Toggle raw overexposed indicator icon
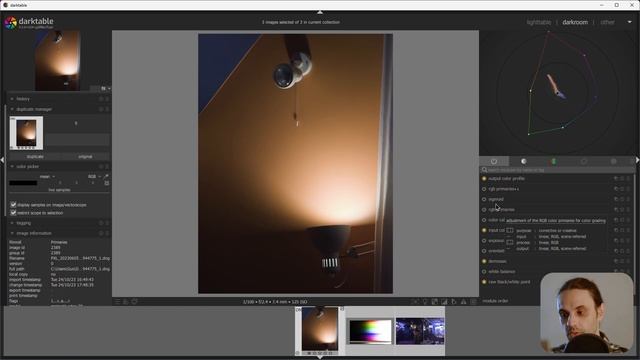 coord(434,302)
